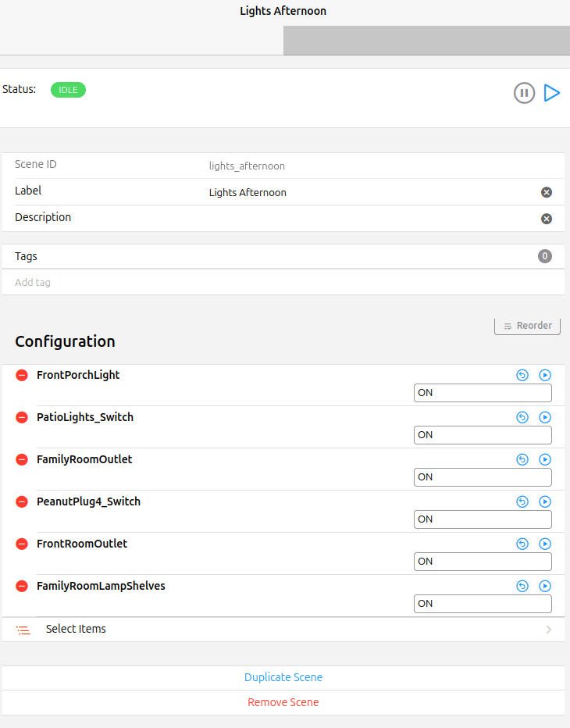Reset FrontPorchLight to its current state

pos(522,375)
